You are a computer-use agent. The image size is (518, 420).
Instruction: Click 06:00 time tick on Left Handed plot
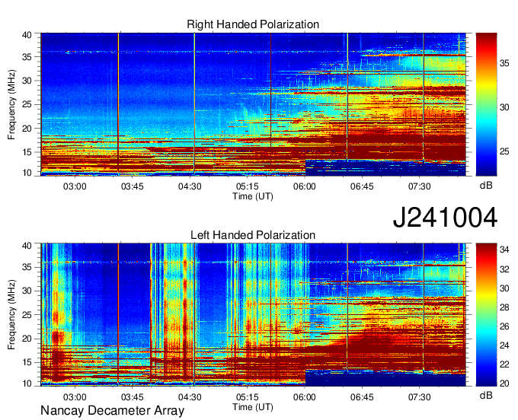pyautogui.click(x=305, y=397)
